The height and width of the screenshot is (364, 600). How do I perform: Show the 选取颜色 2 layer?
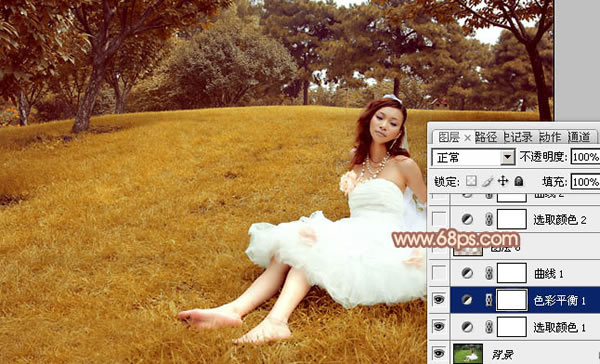(439, 219)
